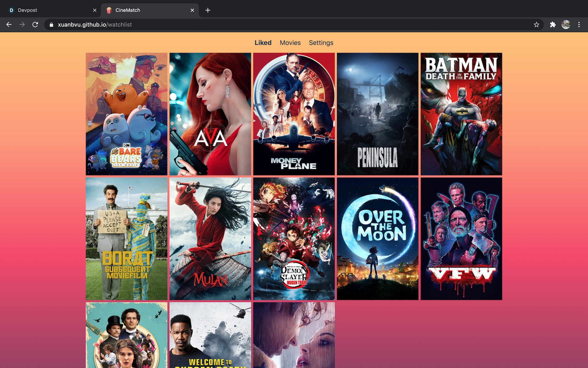Open the Extensions puzzle icon

(x=553, y=25)
